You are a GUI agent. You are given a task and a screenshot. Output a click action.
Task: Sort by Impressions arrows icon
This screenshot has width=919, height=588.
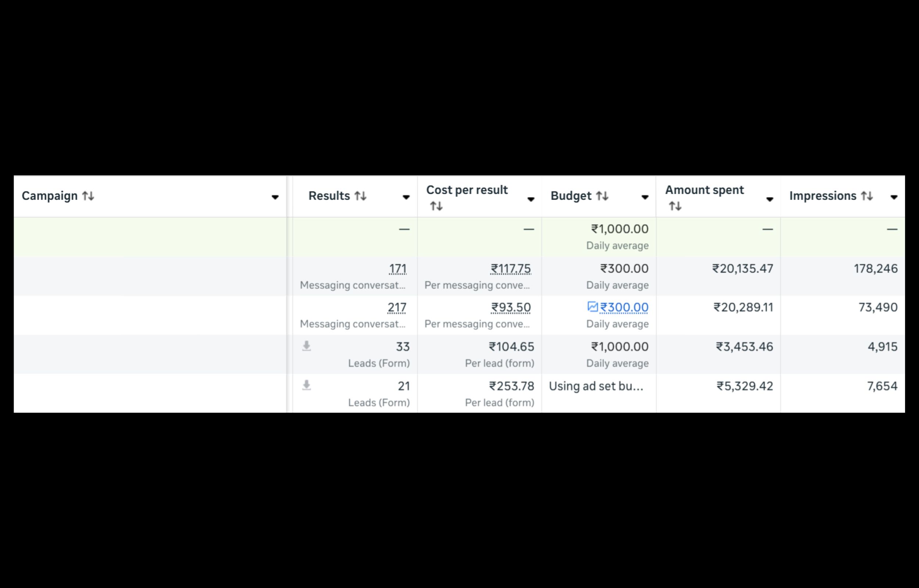867,196
